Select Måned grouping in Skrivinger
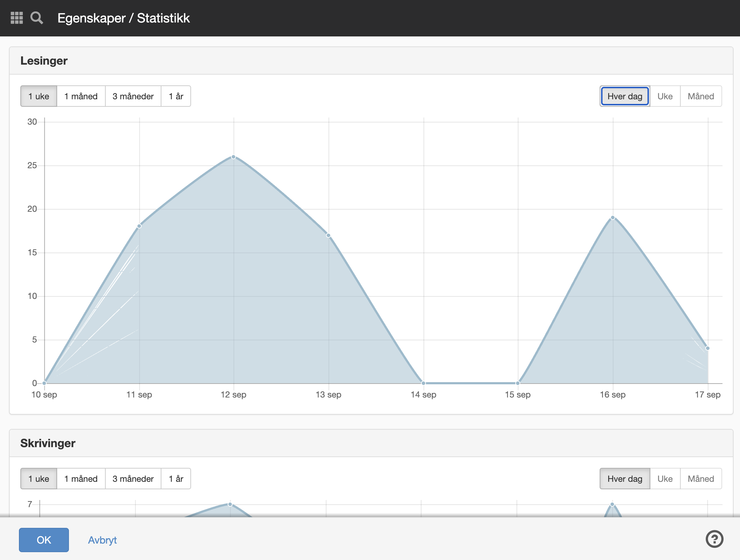This screenshot has width=740, height=560. pyautogui.click(x=701, y=479)
